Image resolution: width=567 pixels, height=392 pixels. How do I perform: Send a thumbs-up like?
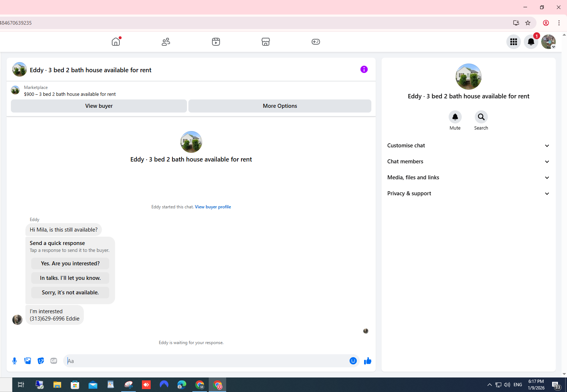368,361
